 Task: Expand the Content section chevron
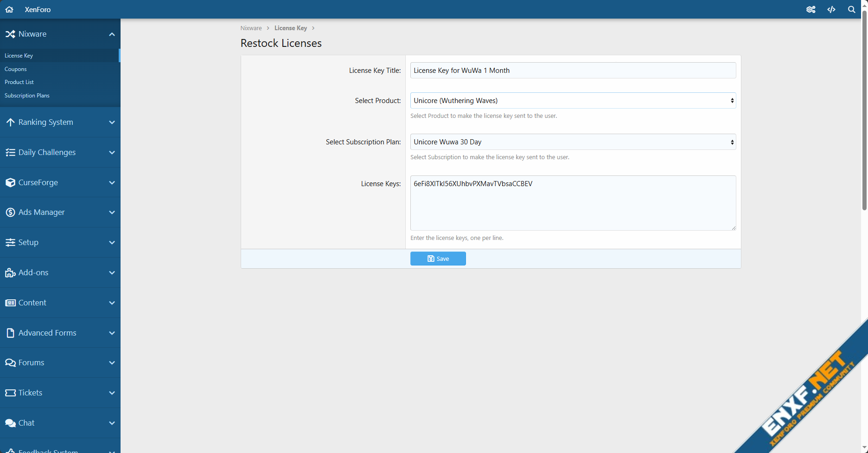[x=112, y=303]
